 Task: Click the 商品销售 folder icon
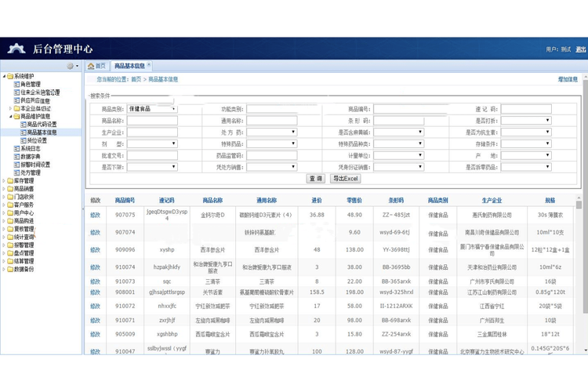point(10,189)
